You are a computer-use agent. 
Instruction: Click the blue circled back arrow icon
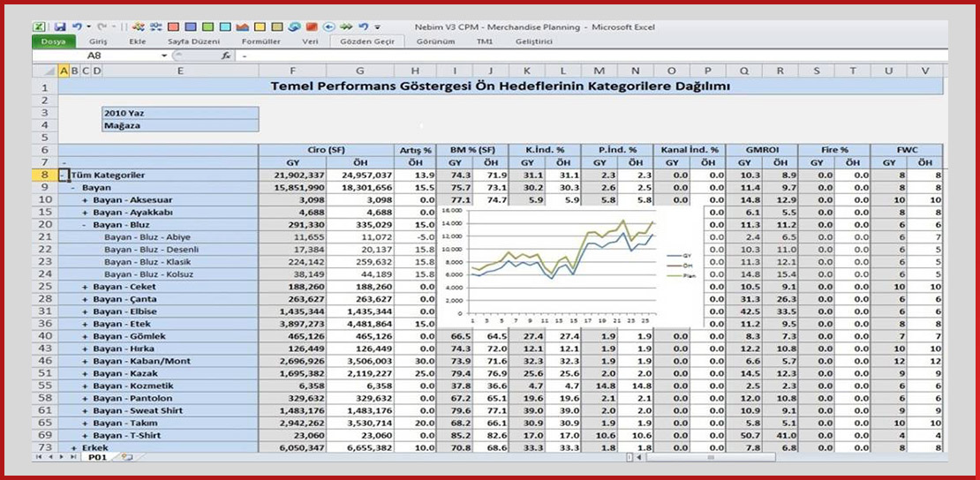click(329, 26)
